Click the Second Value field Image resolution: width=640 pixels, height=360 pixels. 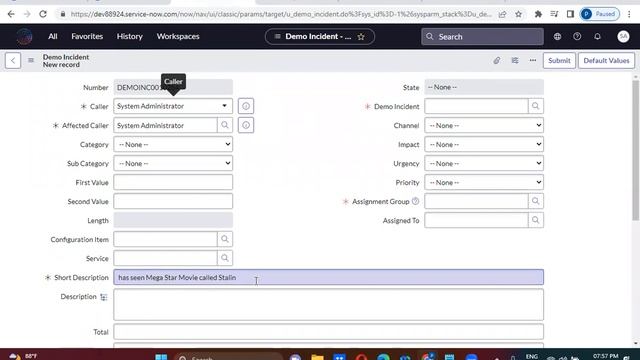click(x=173, y=201)
